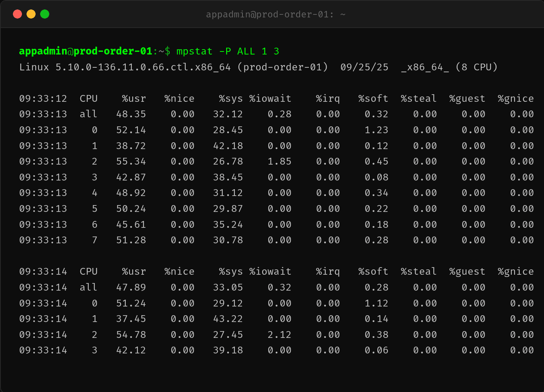Viewport: 544px width, 392px height.
Task: Click the %usr value 55.34
Action: point(131,161)
